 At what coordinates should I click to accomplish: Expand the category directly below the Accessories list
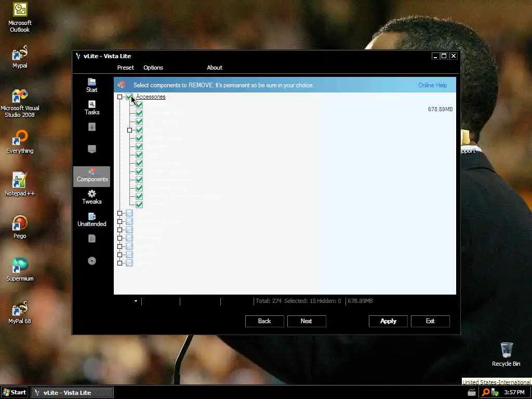pyautogui.click(x=120, y=214)
